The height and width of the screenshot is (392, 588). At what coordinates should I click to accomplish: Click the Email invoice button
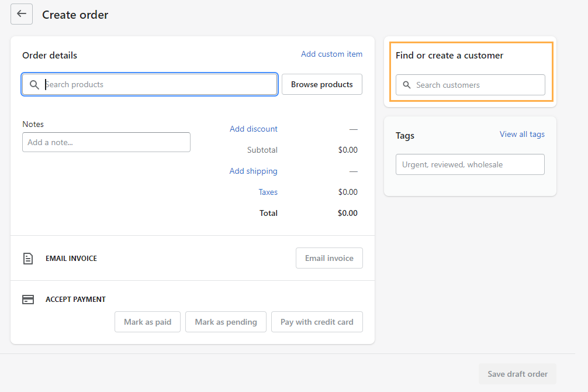click(329, 258)
